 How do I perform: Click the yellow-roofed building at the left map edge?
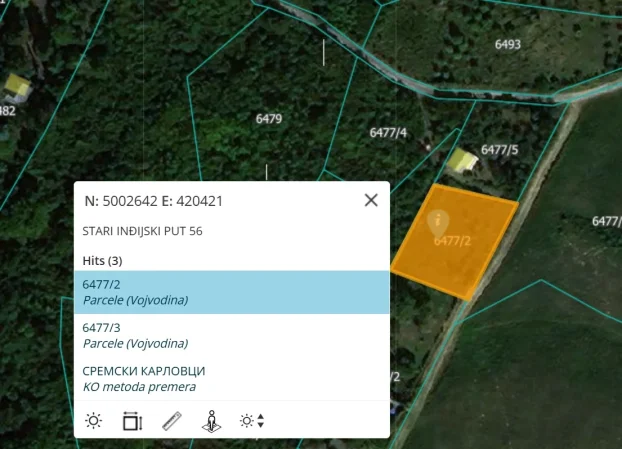tap(14, 85)
